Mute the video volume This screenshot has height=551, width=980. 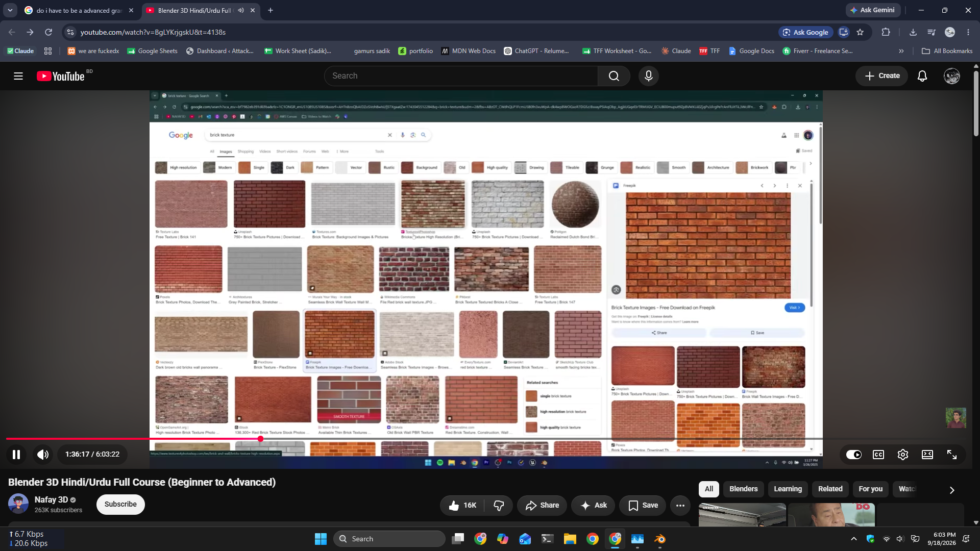43,454
